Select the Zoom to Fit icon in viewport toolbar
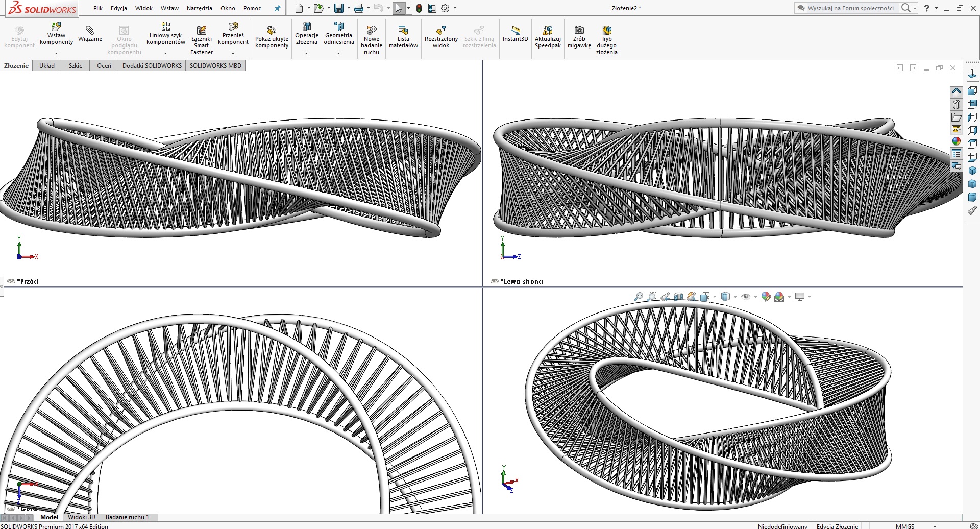Image resolution: width=980 pixels, height=529 pixels. click(x=639, y=296)
